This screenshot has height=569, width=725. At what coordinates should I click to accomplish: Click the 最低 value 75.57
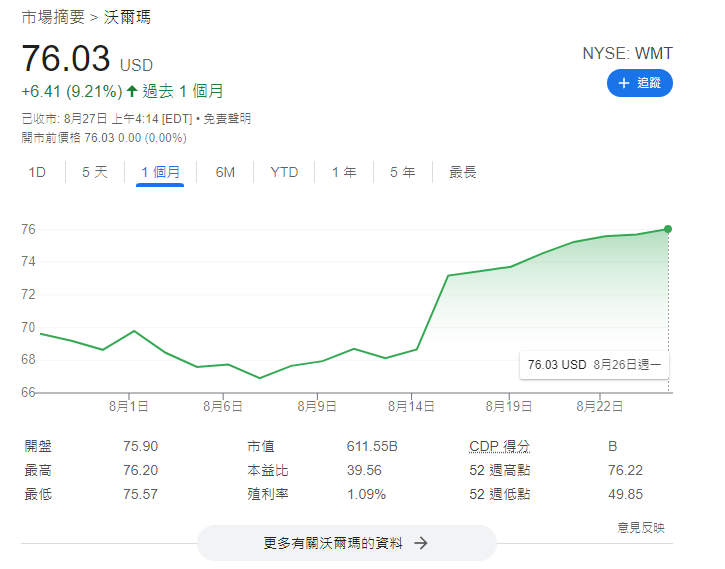(x=140, y=494)
